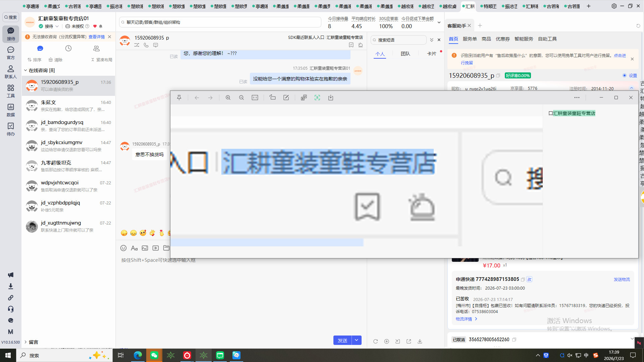Screen dimensions: 644x362
Task: Switch to the 商品 tab
Action: (x=486, y=39)
